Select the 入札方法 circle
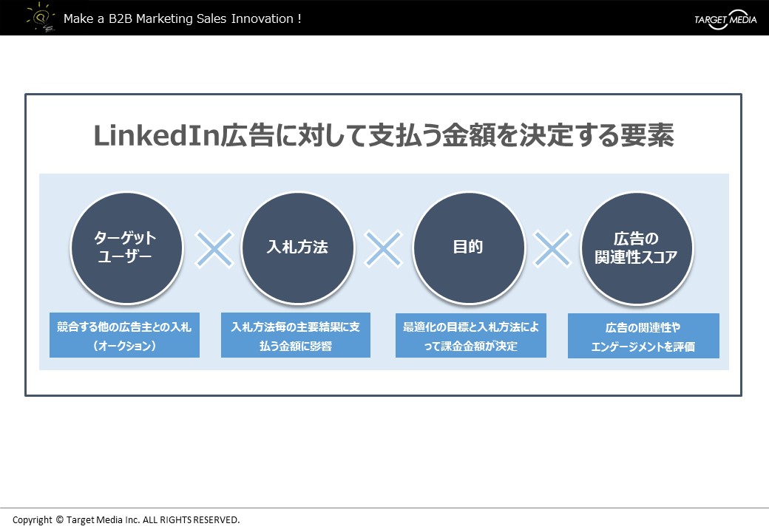The width and height of the screenshot is (769, 532). pyautogui.click(x=297, y=248)
